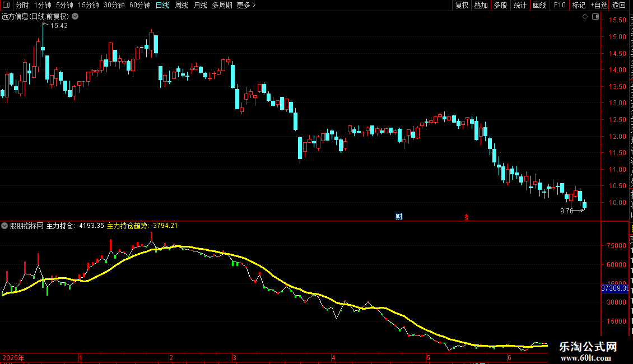633x364 pixels.
Task: Click the 主力持仓 value -4193.35
Action: click(x=90, y=226)
